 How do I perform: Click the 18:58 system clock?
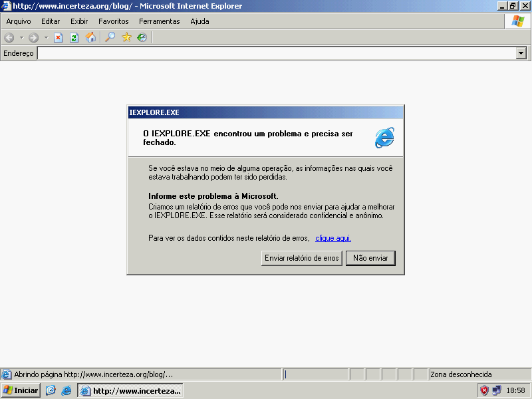click(516, 390)
